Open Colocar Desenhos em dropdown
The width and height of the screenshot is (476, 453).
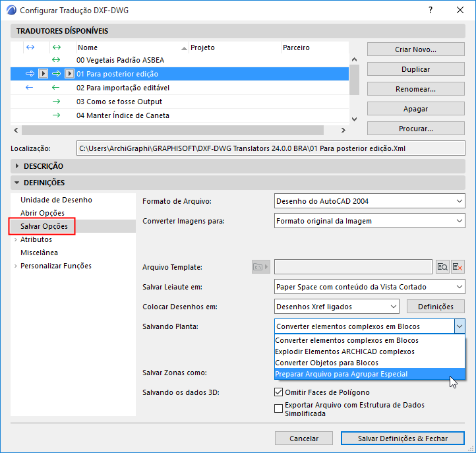coord(337,307)
